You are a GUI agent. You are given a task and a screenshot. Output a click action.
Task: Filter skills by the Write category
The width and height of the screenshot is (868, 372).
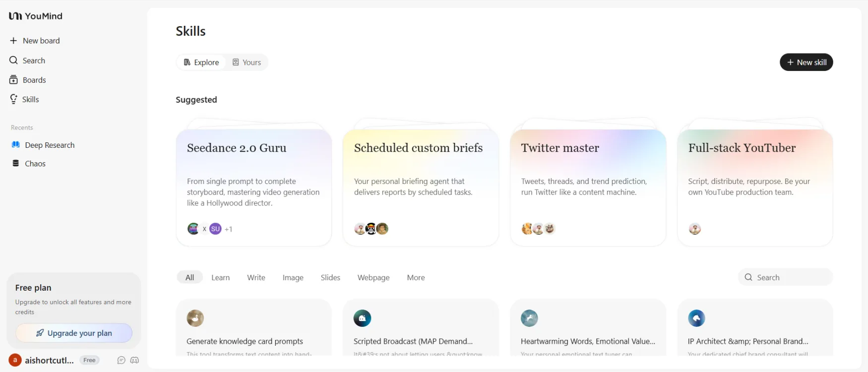[256, 278]
